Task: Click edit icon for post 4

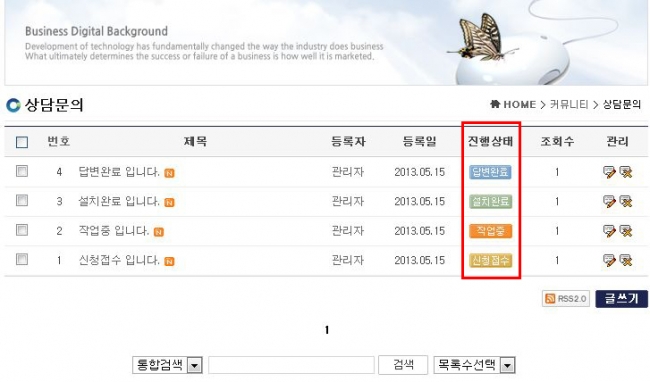Action: tap(609, 172)
